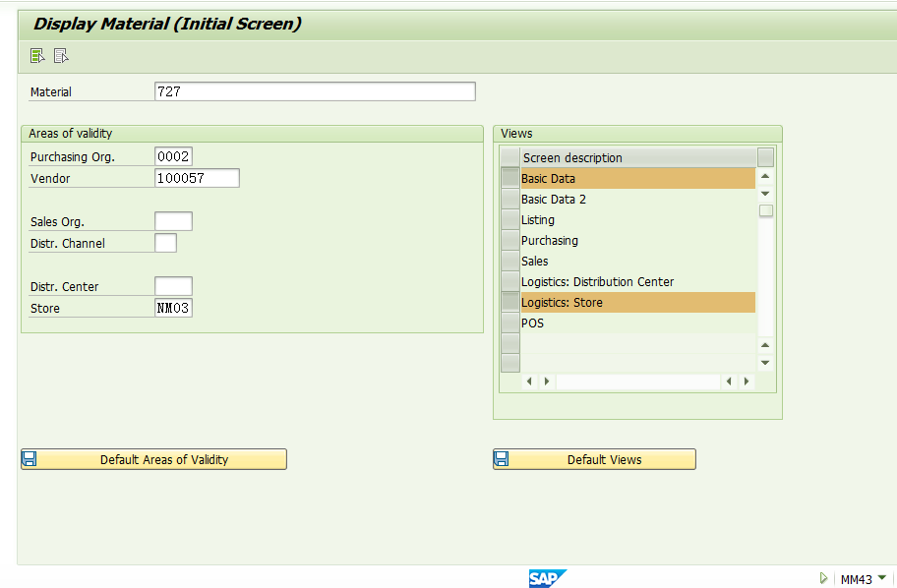Toggle row selector for Logistics: Store
The width and height of the screenshot is (897, 588).
pyautogui.click(x=509, y=302)
